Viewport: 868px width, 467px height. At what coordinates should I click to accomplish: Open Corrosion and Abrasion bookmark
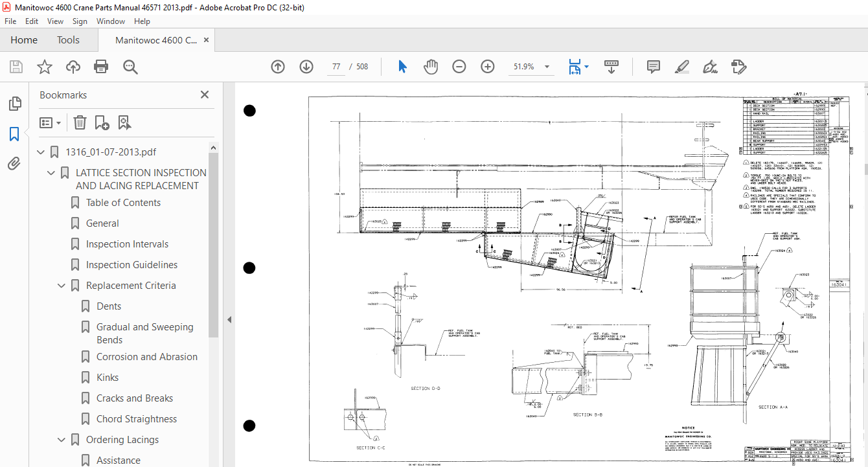[147, 357]
